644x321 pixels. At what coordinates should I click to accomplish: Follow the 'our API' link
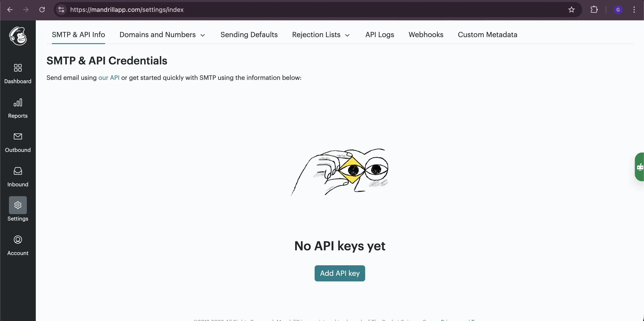coord(109,78)
